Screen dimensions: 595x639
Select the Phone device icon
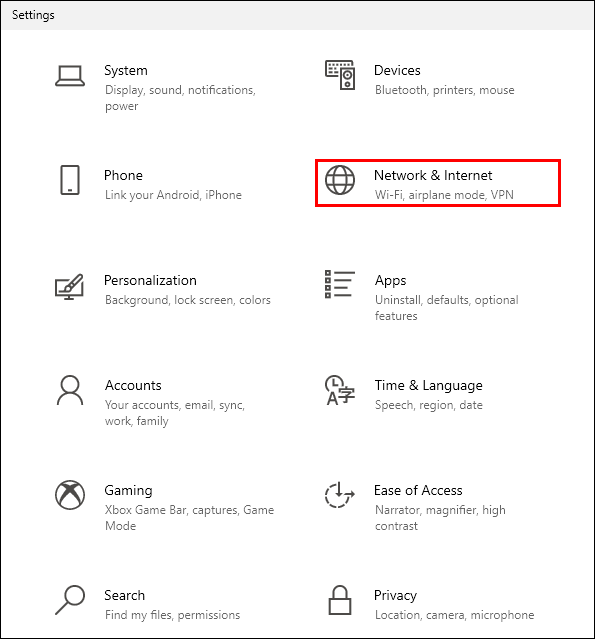click(70, 180)
